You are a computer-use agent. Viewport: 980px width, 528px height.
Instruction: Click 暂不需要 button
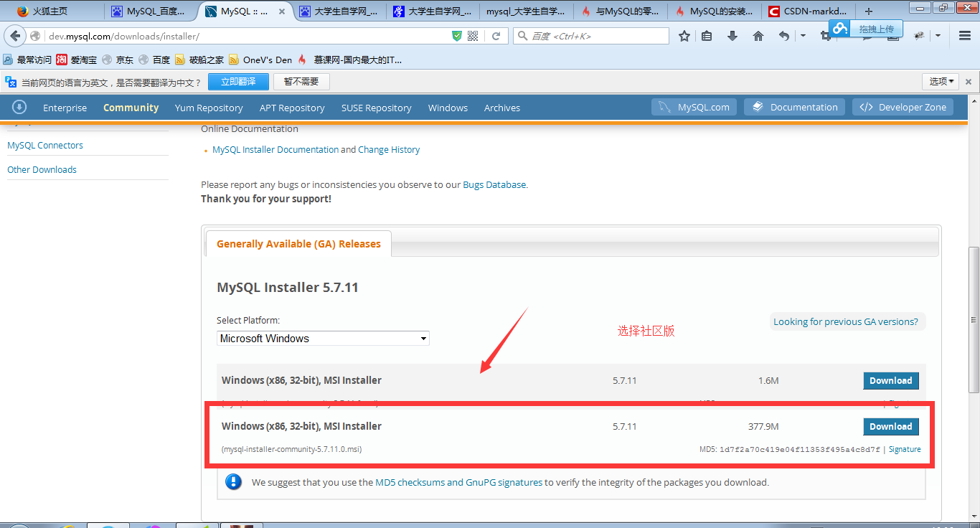tap(301, 82)
